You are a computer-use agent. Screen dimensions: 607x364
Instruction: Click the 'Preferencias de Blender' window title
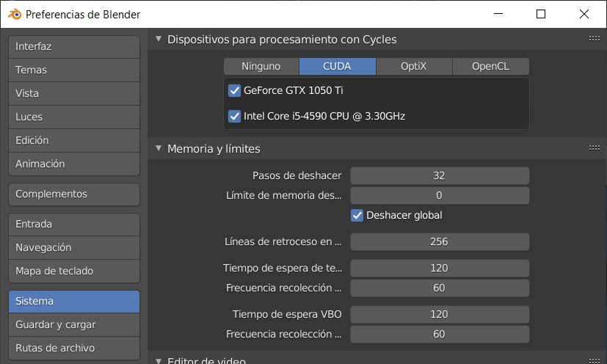tap(83, 15)
